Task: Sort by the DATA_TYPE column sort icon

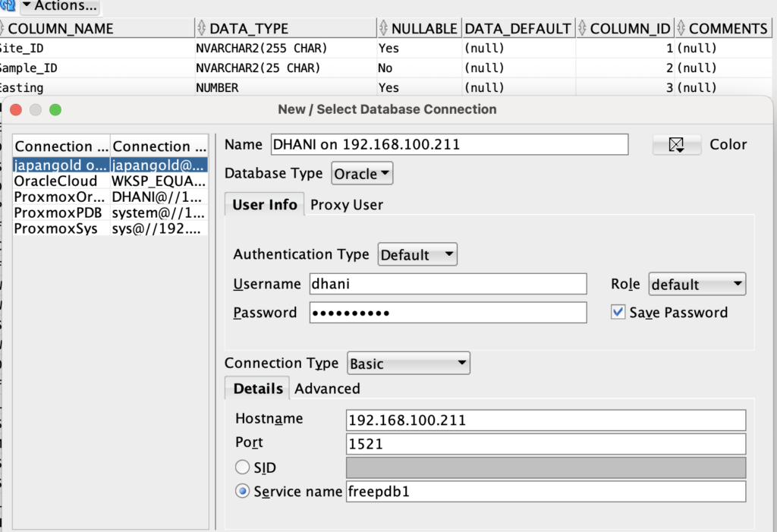Action: coord(201,28)
